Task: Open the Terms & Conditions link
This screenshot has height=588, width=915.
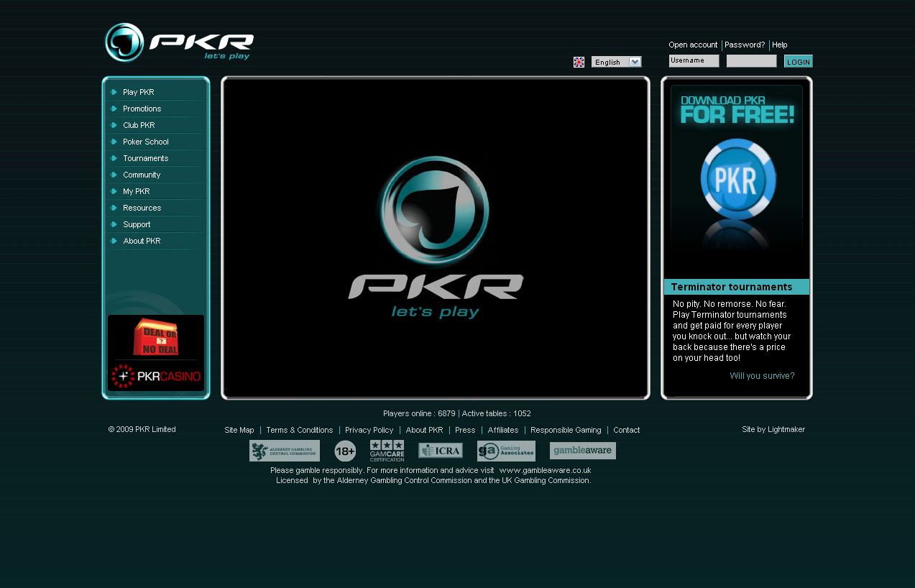Action: (x=300, y=430)
